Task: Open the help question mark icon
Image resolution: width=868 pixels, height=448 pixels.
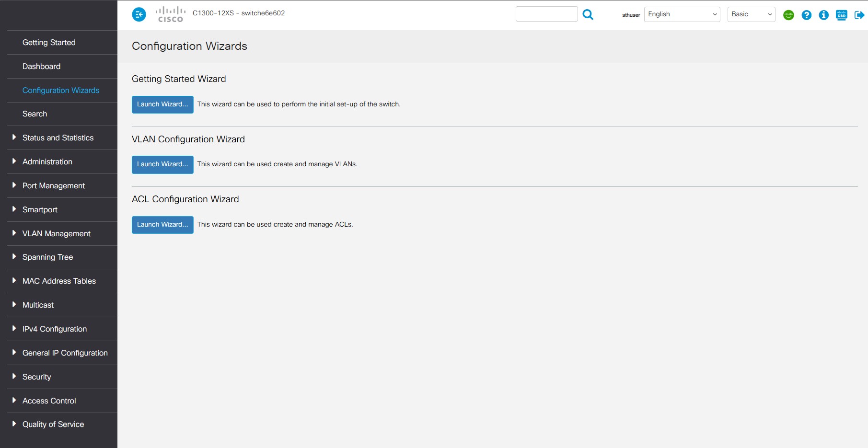Action: [x=806, y=15]
